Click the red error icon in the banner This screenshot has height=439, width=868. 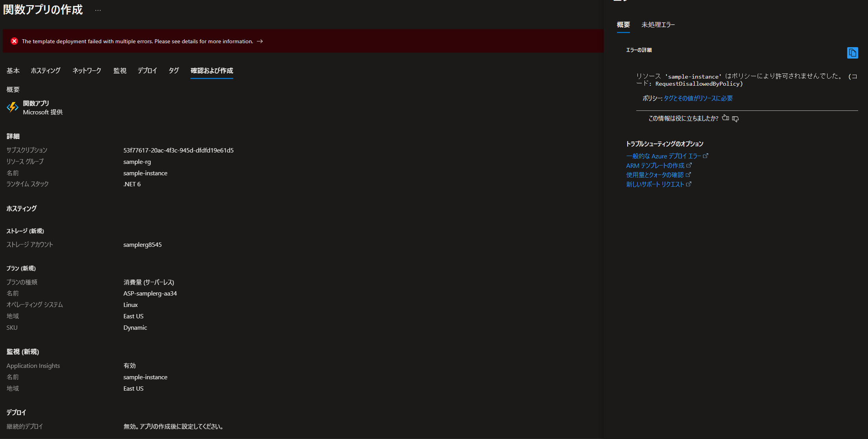pyautogui.click(x=15, y=41)
